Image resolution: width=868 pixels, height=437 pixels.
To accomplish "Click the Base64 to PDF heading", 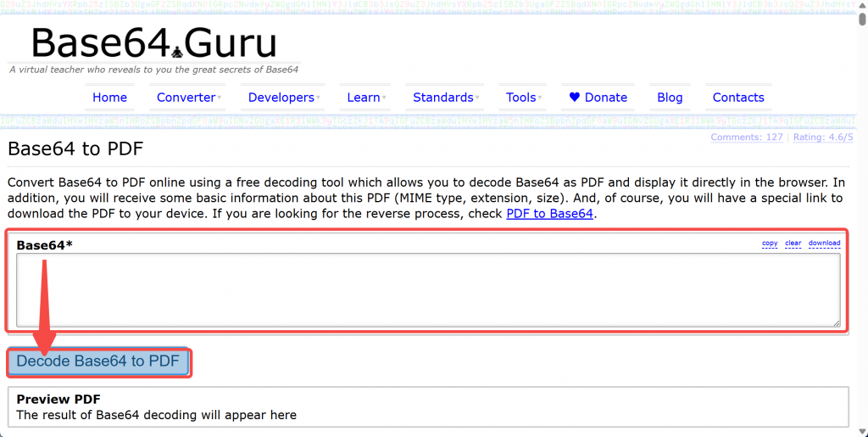I will [75, 148].
